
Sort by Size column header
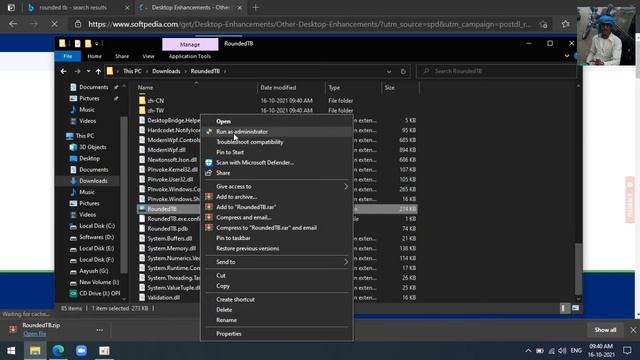(x=389, y=88)
